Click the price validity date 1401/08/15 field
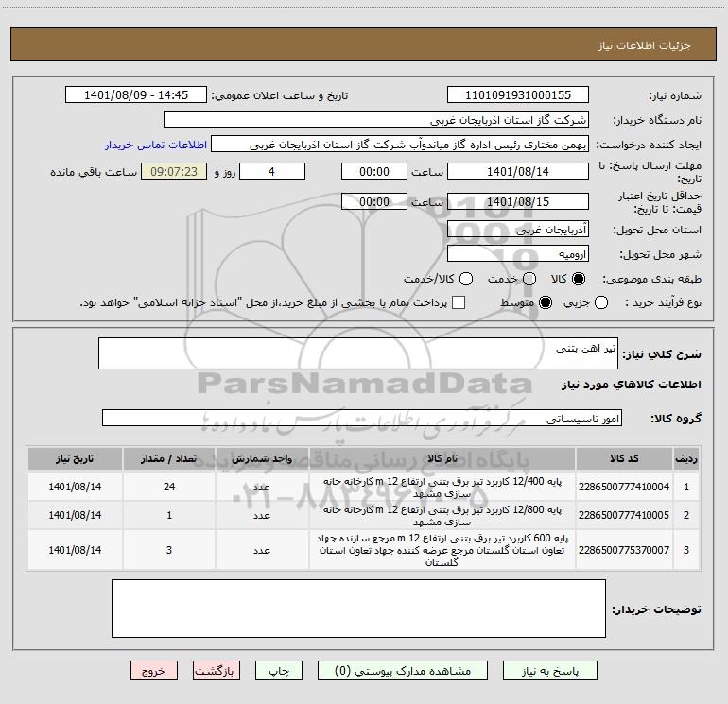 tap(518, 201)
